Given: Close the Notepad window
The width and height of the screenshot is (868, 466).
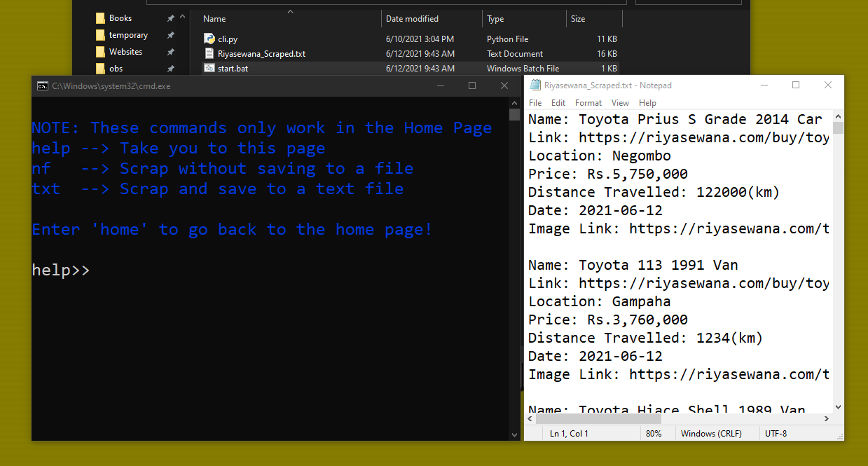Looking at the screenshot, I should (828, 85).
